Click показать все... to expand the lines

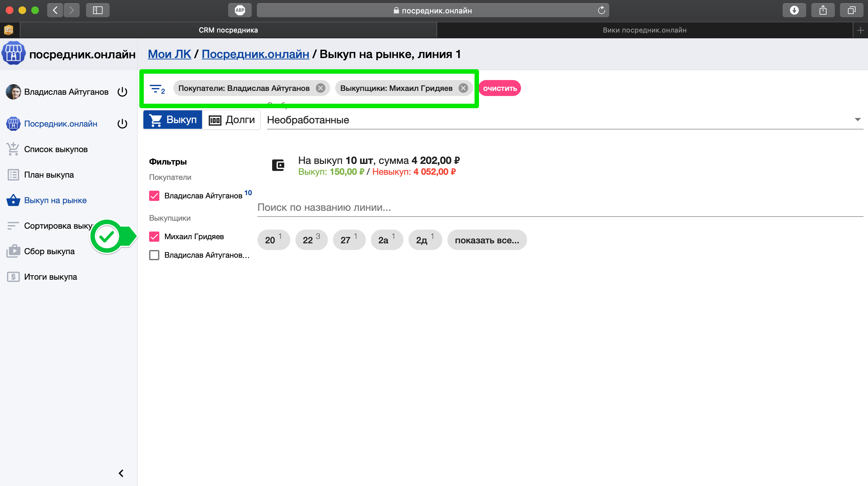487,240
